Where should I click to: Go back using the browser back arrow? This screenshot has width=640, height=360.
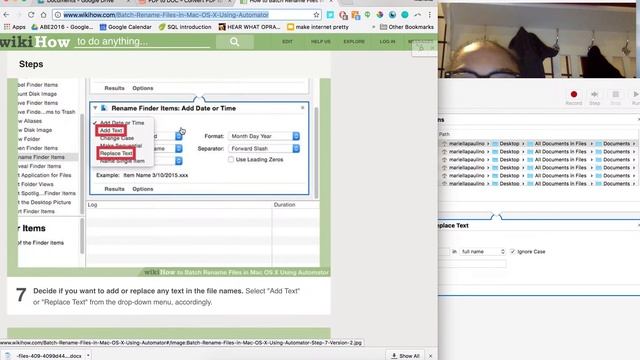[6, 15]
